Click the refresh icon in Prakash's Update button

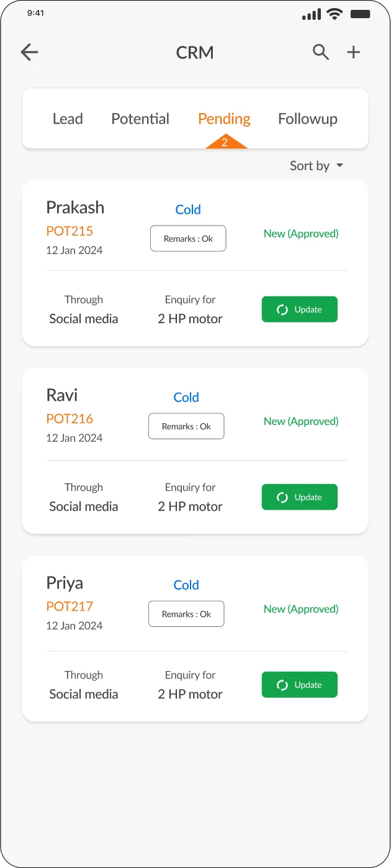[x=282, y=309]
